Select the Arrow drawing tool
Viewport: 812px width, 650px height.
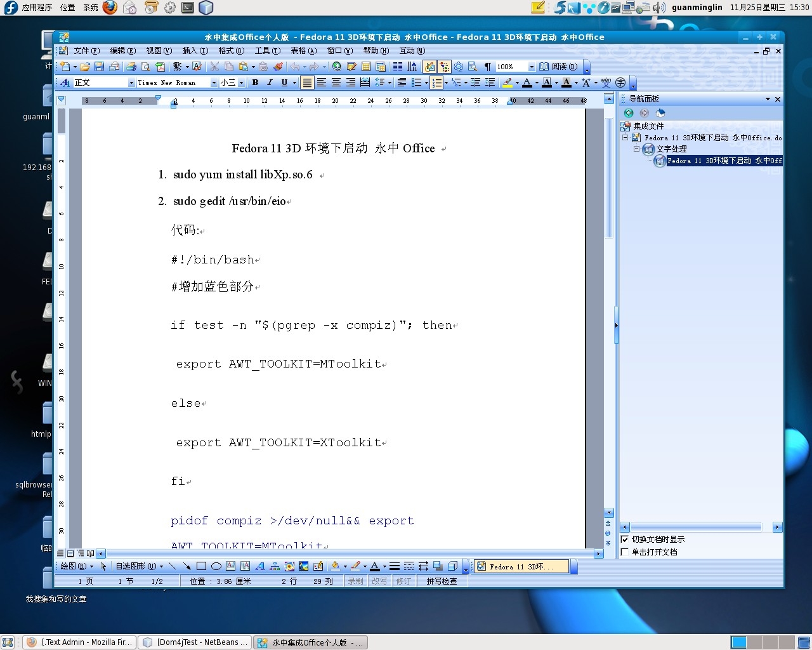pyautogui.click(x=187, y=566)
